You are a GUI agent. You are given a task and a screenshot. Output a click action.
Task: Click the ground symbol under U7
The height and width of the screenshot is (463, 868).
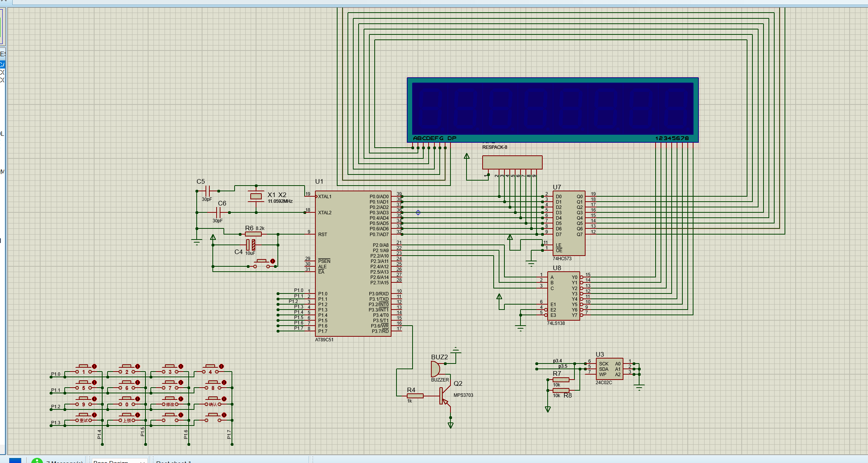pos(531,263)
